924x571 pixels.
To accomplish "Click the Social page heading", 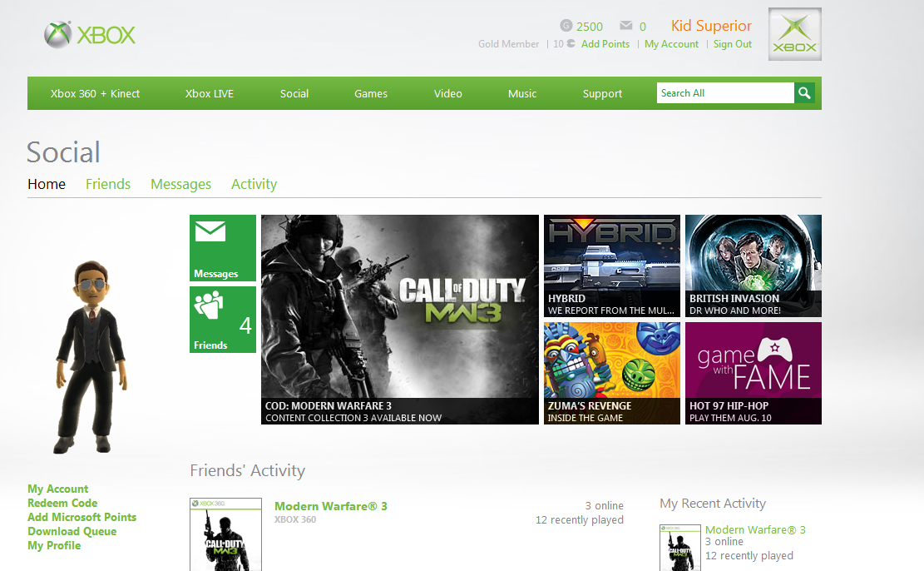I will [x=64, y=152].
